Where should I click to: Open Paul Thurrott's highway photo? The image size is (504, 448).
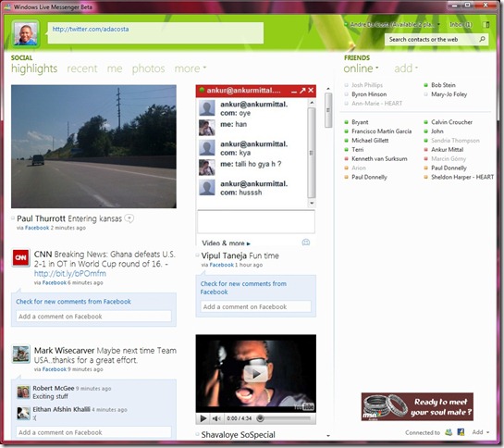pyautogui.click(x=93, y=146)
